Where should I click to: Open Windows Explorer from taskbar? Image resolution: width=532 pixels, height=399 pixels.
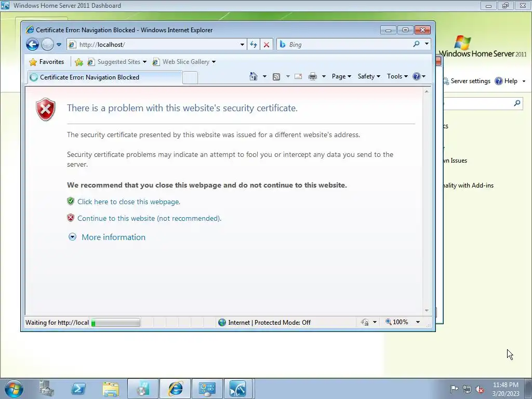[111, 389]
